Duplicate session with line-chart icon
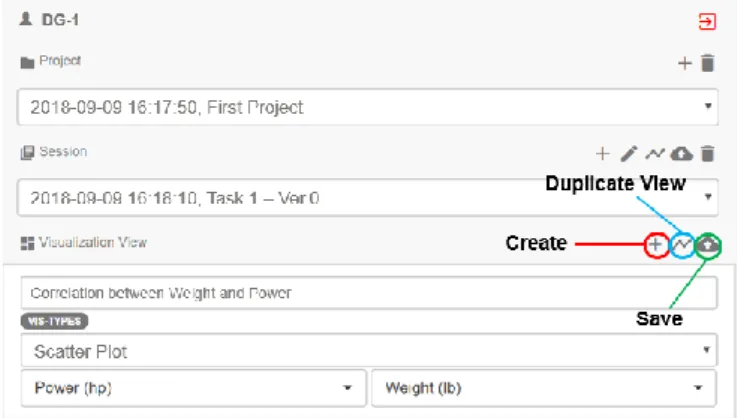Image resolution: width=753 pixels, height=418 pixels. tap(655, 154)
